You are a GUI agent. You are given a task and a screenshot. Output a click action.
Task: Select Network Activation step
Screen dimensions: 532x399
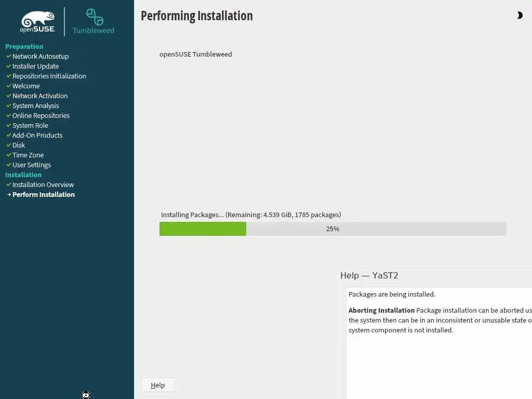click(x=40, y=96)
